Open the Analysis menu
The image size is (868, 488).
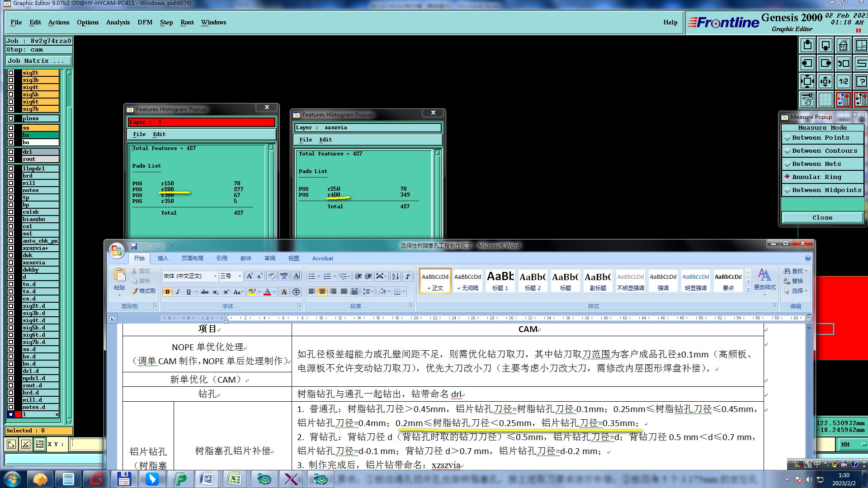tap(118, 22)
